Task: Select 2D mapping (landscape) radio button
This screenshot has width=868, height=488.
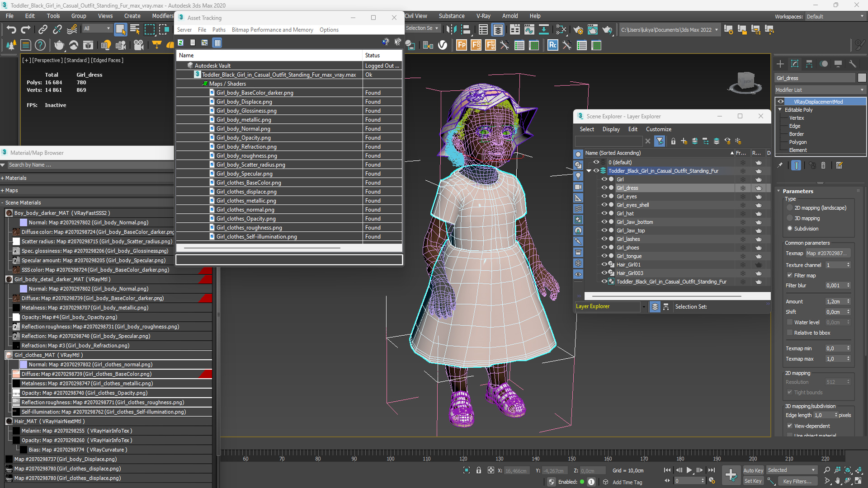Action: click(790, 208)
